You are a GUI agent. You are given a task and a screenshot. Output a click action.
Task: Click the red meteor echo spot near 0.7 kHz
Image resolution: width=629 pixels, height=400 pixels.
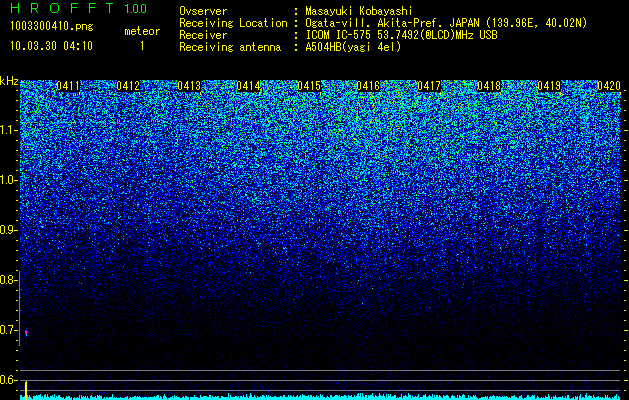click(26, 333)
